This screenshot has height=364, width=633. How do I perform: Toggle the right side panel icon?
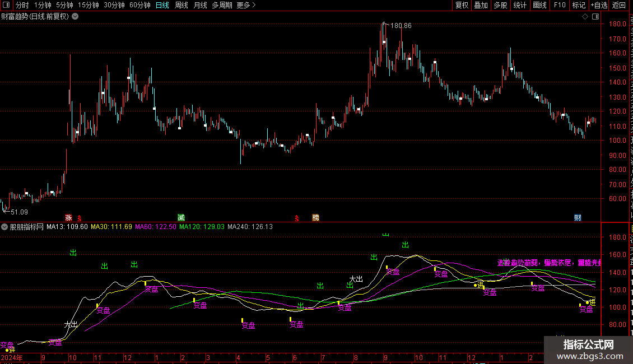coord(595,17)
